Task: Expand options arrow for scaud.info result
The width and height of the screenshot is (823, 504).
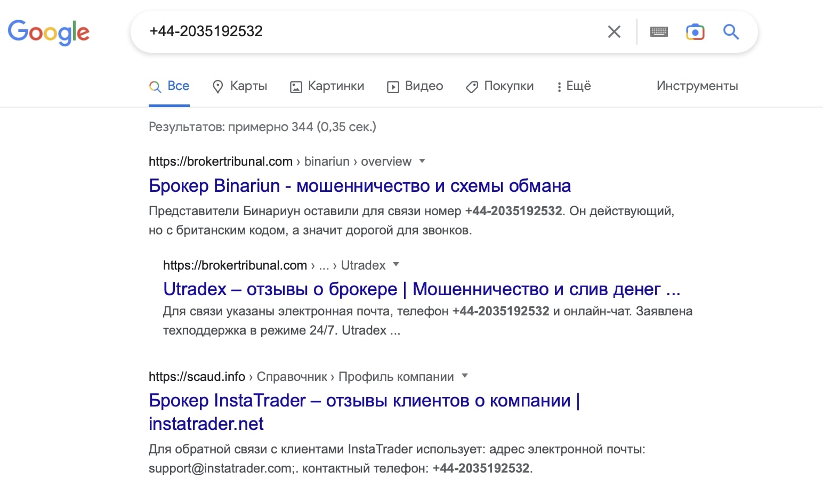Action: 465,376
